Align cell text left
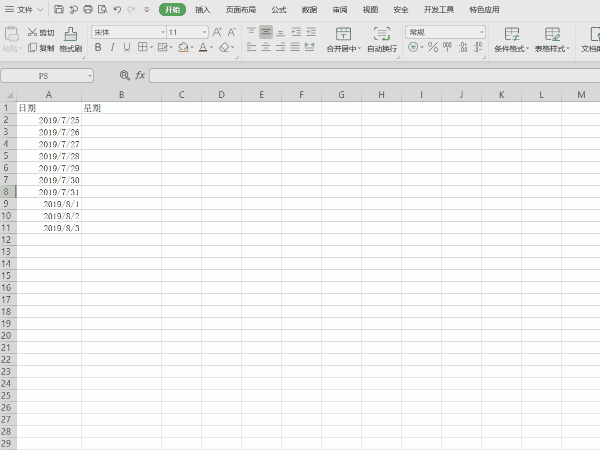Image resolution: width=600 pixels, height=450 pixels. point(251,47)
